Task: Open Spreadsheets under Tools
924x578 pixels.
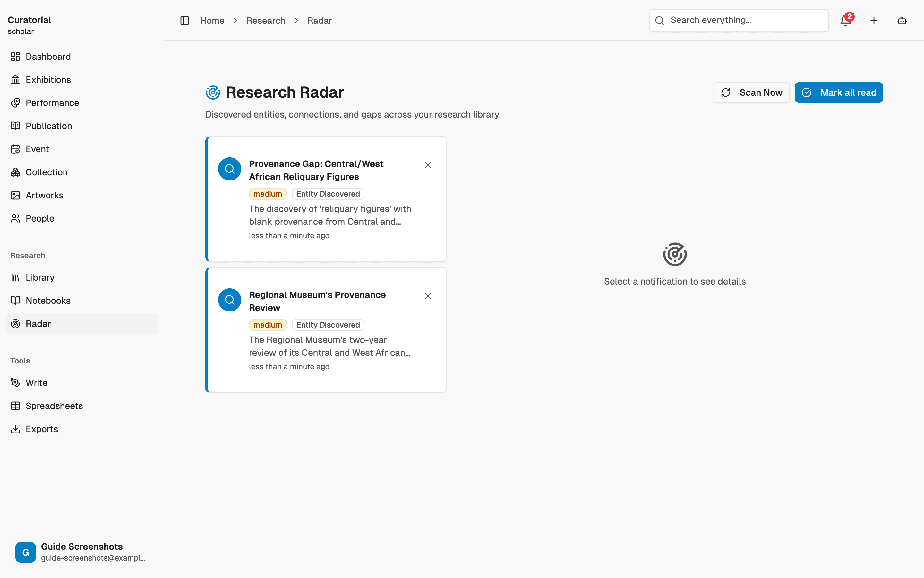Action: point(82,406)
